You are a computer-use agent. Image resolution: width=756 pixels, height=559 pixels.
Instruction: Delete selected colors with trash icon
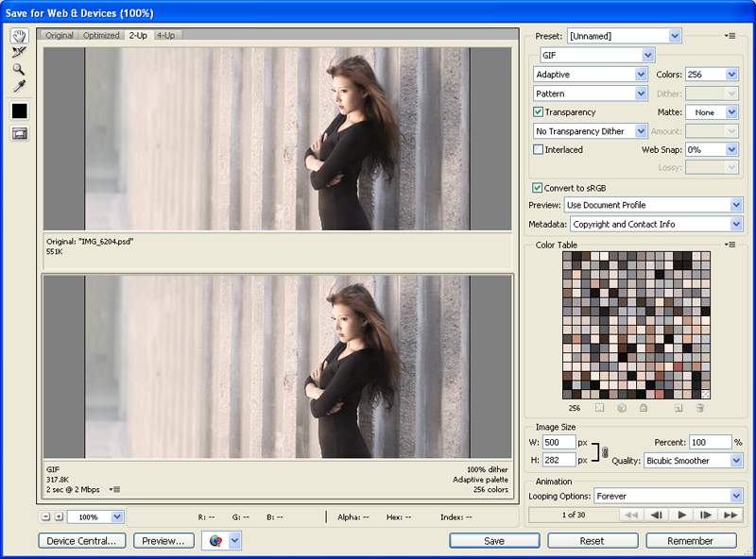coord(700,408)
